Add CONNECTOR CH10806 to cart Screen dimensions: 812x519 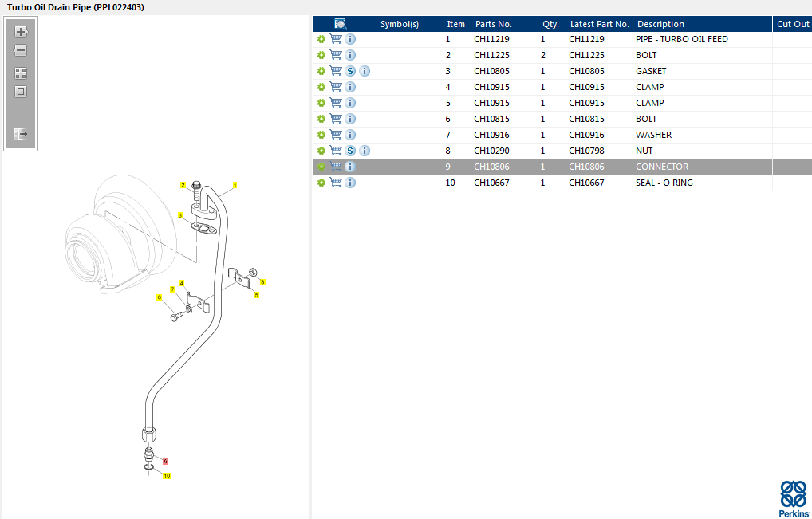[x=336, y=167]
